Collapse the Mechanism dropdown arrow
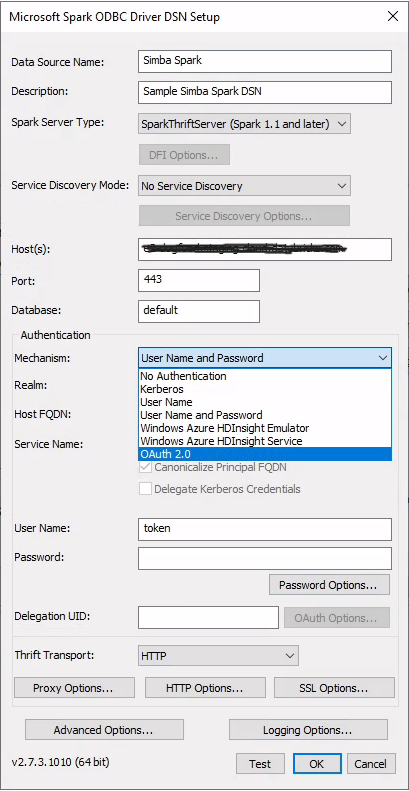The height and width of the screenshot is (791, 409). click(383, 358)
